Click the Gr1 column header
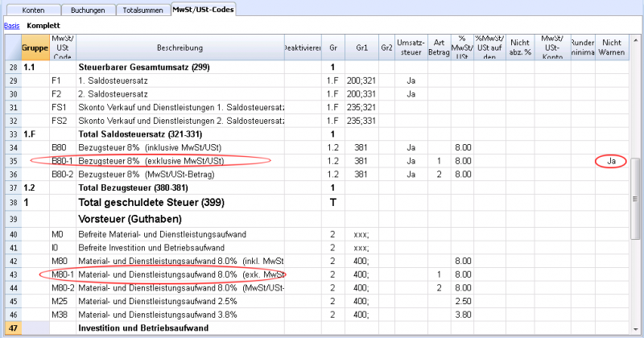The width and height of the screenshot is (644, 338). (361, 47)
